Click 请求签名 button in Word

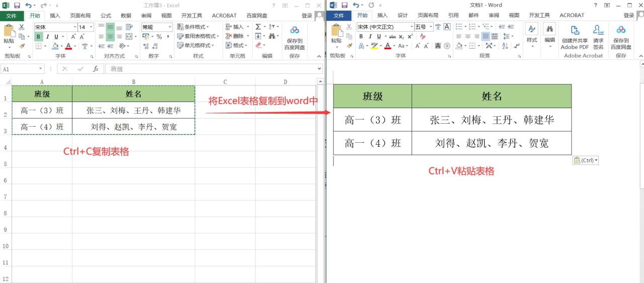(598, 37)
